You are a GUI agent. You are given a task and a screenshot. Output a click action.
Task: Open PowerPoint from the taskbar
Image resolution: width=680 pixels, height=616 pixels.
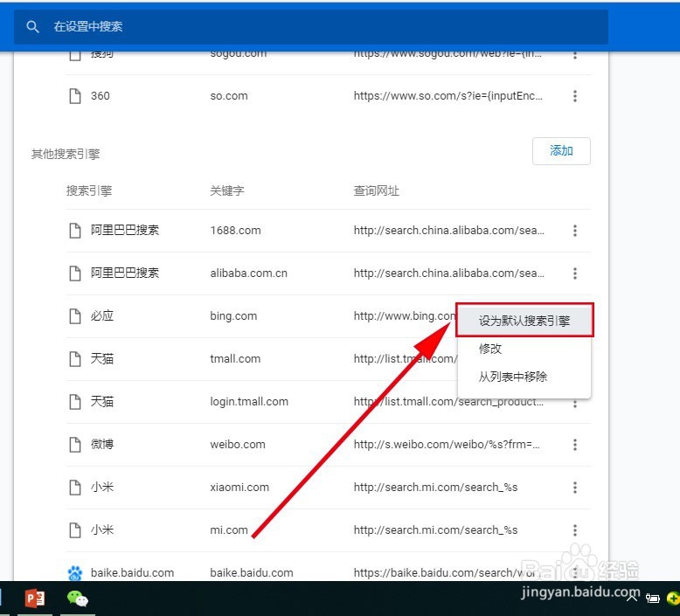coord(35,599)
